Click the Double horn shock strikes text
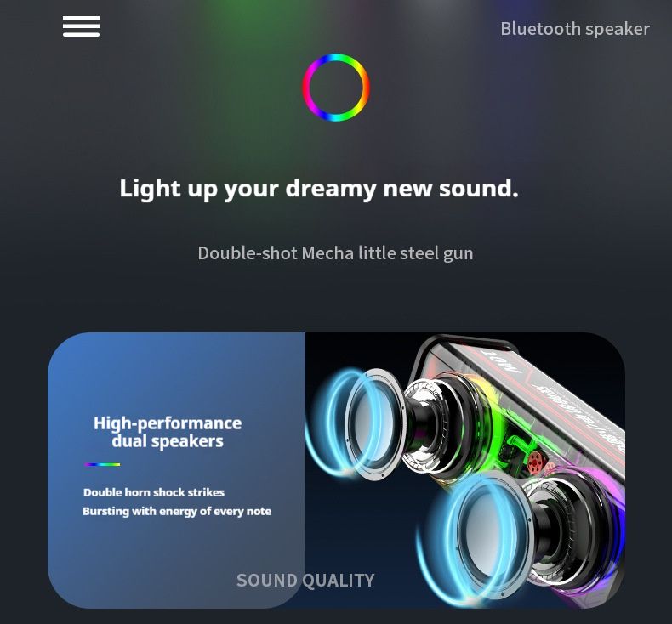This screenshot has width=672, height=624. pyautogui.click(x=154, y=492)
